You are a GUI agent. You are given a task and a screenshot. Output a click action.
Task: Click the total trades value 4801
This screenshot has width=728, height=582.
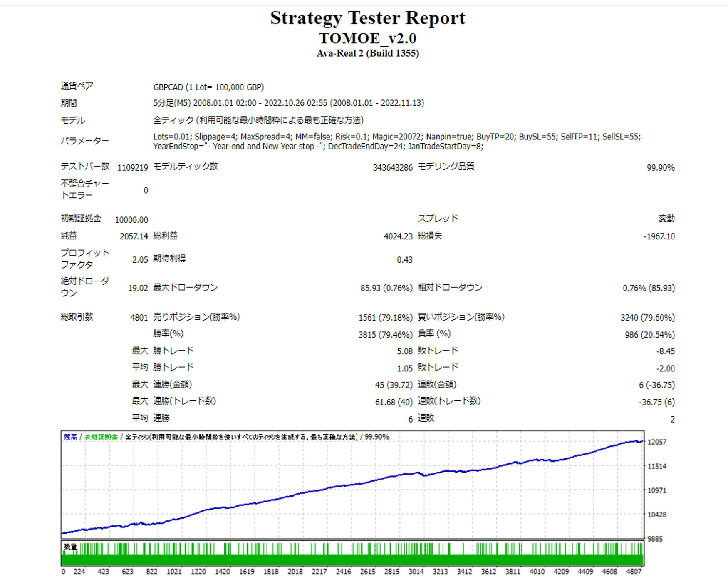click(139, 318)
